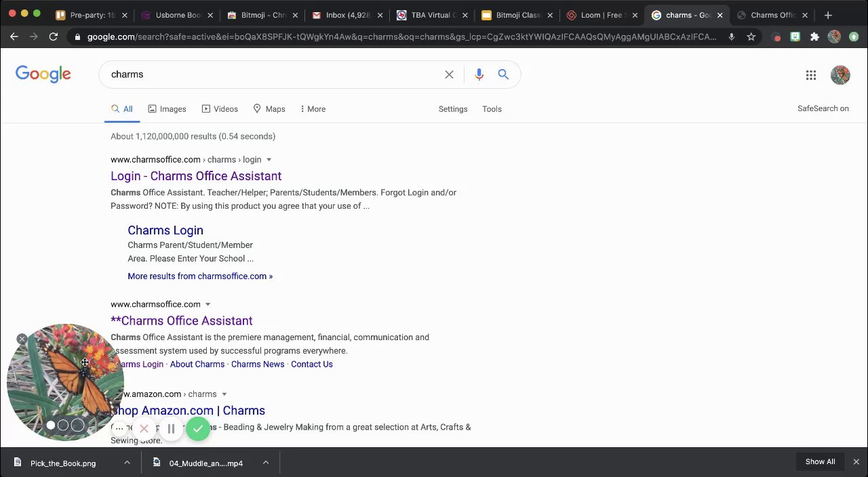Switch to the Maps results tab
868x477 pixels.
(x=269, y=109)
